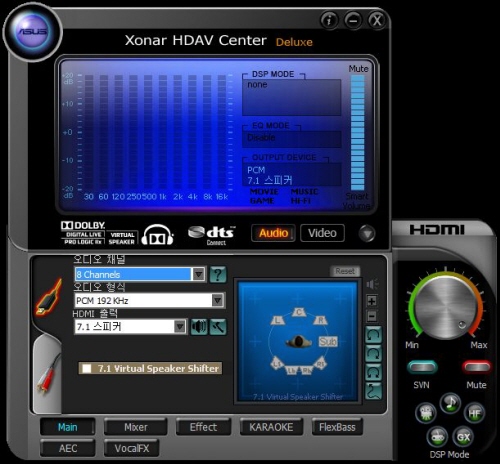Screen dimensions: 500x464
Task: Select the HF Hi-Fi DSP mode icon
Action: pos(474,413)
